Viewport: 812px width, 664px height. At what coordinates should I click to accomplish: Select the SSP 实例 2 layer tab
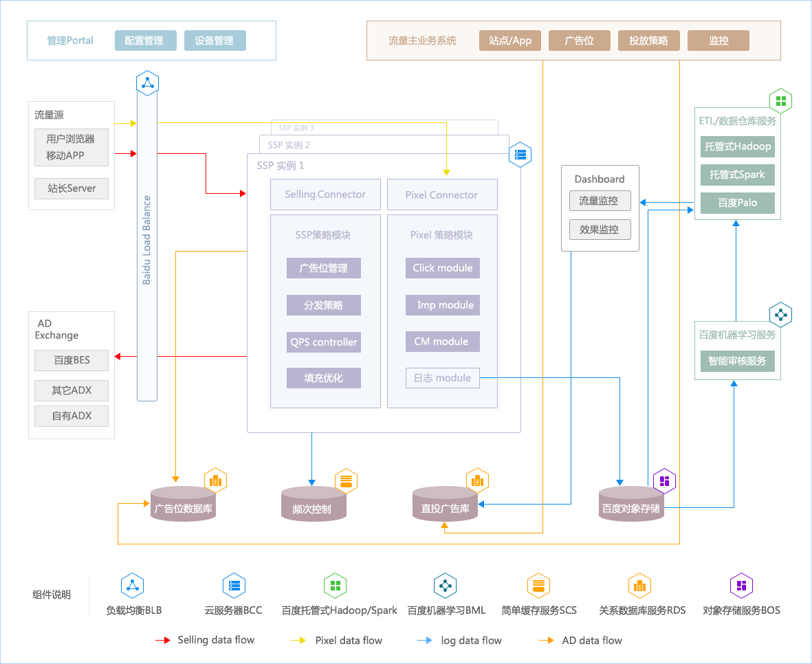coord(384,144)
